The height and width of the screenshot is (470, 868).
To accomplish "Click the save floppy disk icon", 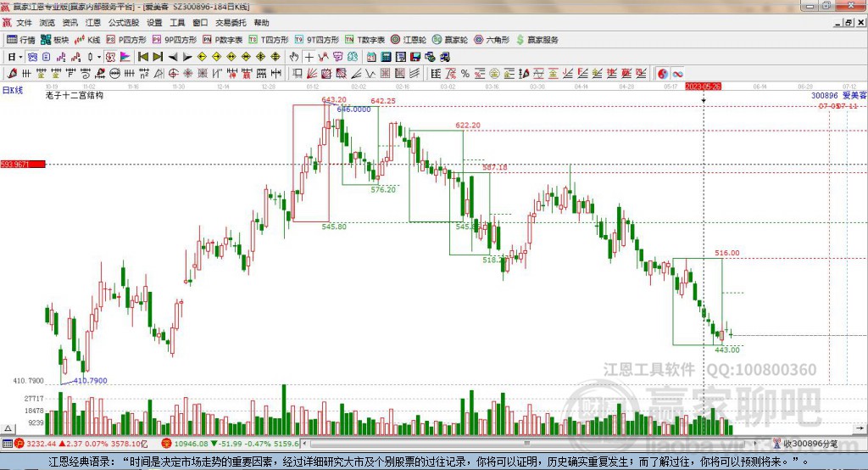I will (415, 57).
